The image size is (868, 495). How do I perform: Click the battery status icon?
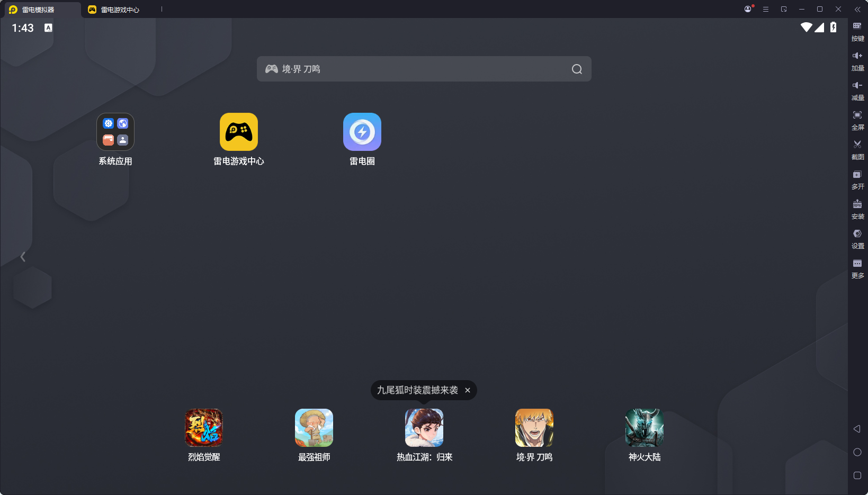tap(834, 27)
